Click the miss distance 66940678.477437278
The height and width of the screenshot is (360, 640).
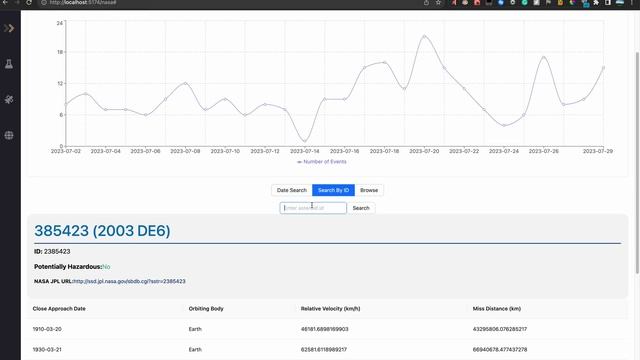(x=500, y=349)
